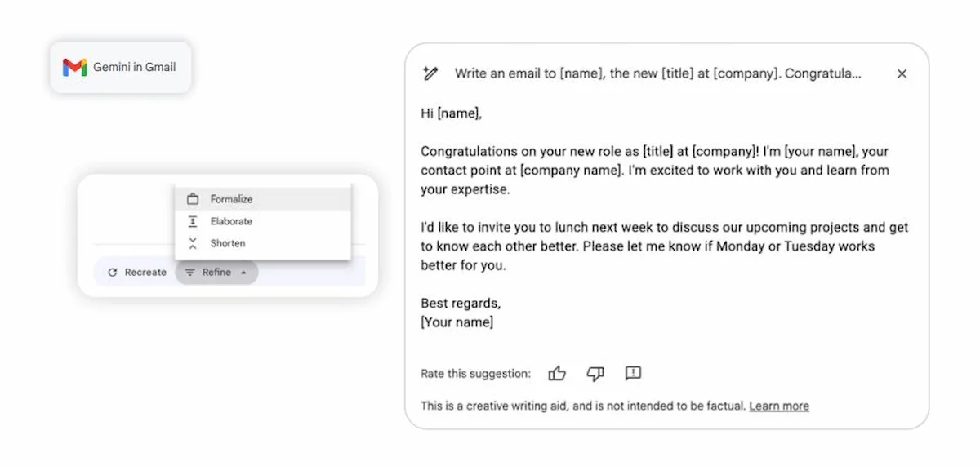The width and height of the screenshot is (980, 466).
Task: Click the filter lines icon on Refine
Action: pos(190,273)
